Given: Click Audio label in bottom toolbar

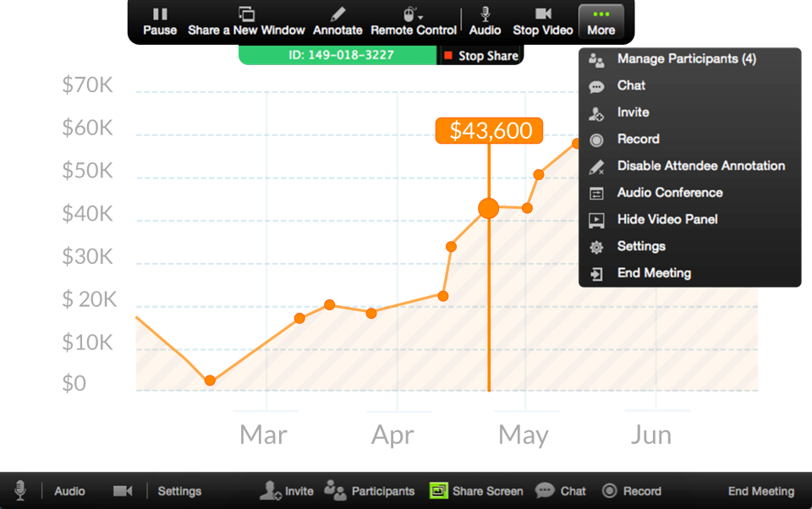Looking at the screenshot, I should point(69,491).
